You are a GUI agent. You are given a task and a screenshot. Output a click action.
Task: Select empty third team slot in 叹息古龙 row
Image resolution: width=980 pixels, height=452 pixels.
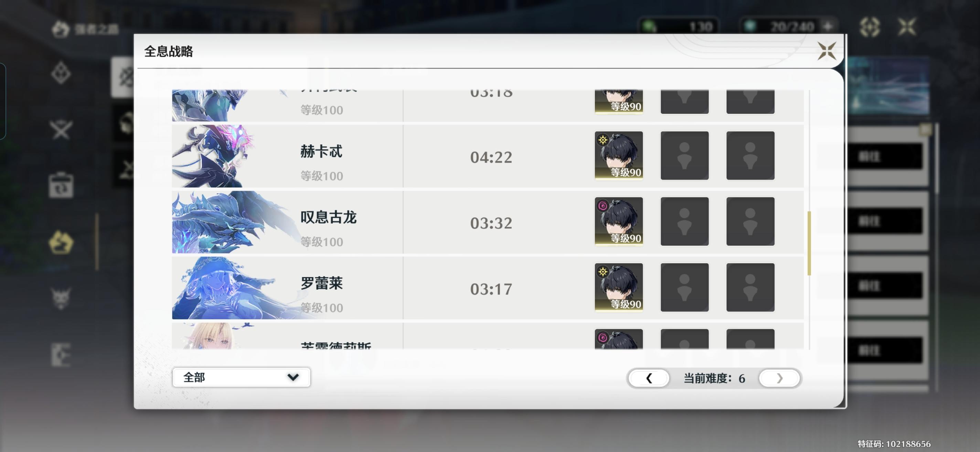[x=750, y=221]
